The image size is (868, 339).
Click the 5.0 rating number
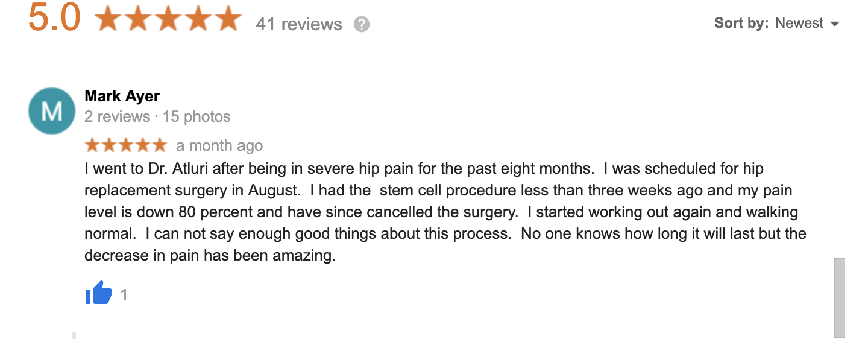click(x=54, y=17)
